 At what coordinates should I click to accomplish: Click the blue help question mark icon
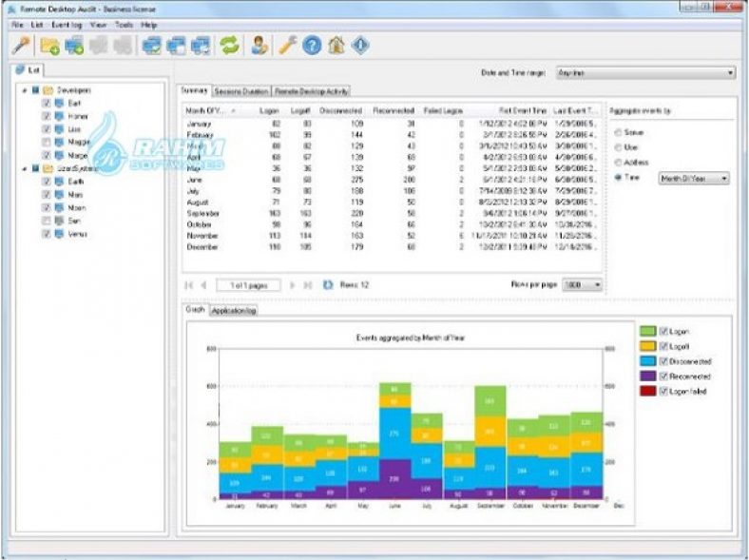point(313,45)
